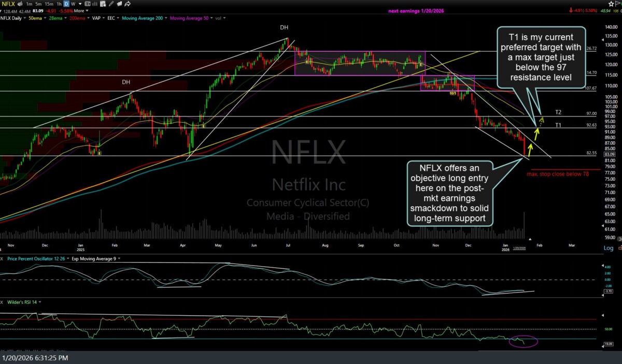Expand the More quote details dropdown
The image size is (622, 364).
(79, 10)
